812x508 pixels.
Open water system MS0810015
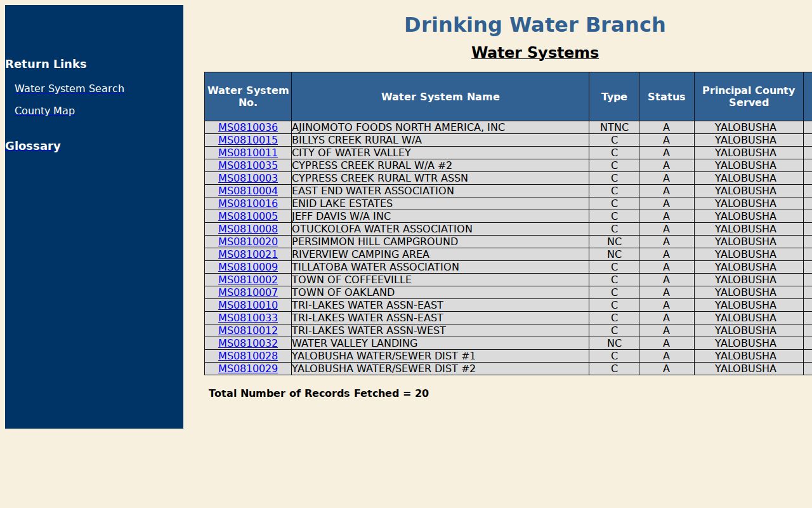[248, 140]
